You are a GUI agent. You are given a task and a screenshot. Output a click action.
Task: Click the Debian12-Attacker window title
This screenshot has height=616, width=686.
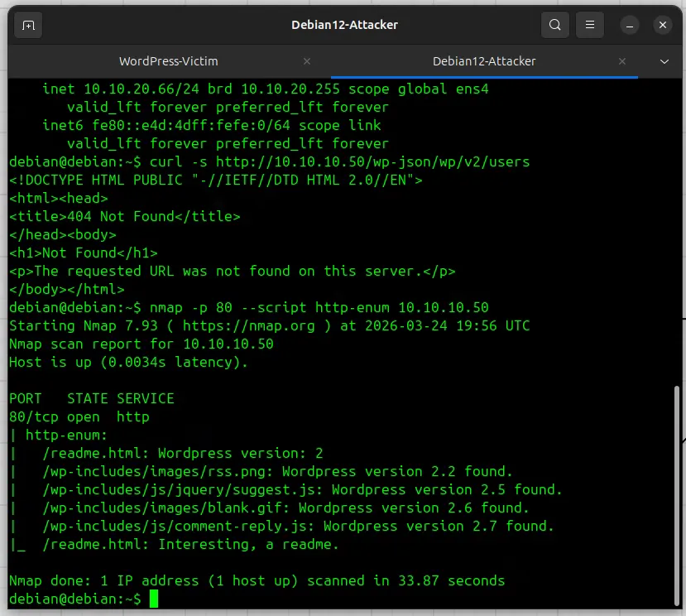[344, 25]
